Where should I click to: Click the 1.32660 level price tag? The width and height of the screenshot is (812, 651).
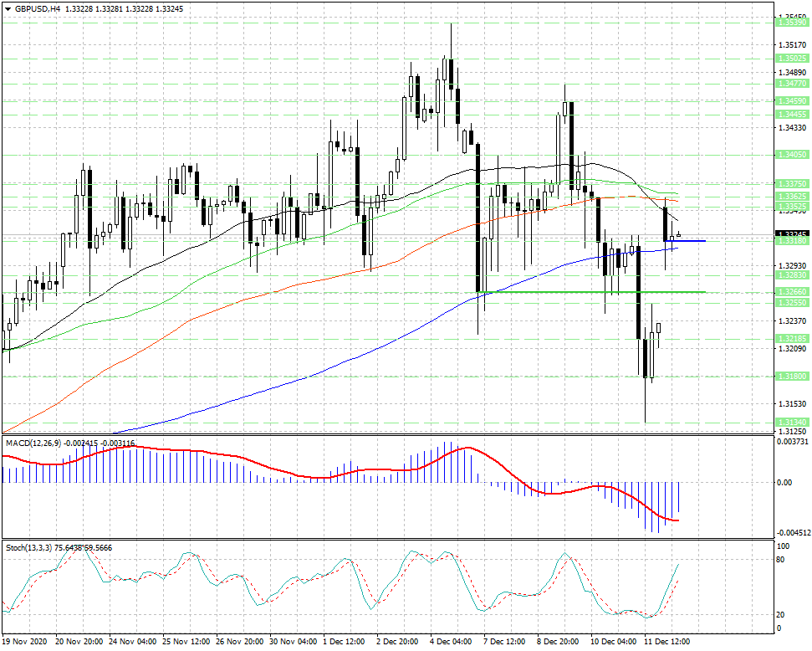[792, 292]
